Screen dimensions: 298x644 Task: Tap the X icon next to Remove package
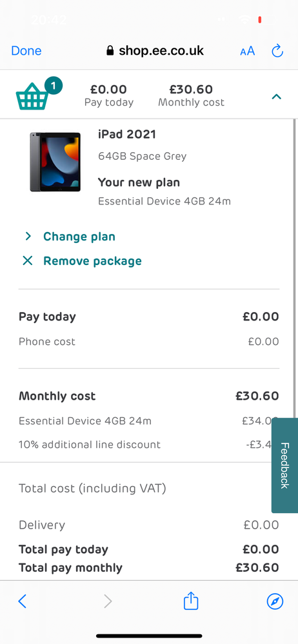click(x=28, y=261)
